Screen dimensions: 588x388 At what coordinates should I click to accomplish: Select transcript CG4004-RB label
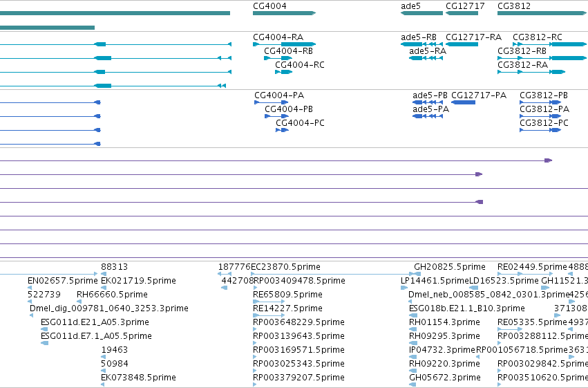coord(288,51)
